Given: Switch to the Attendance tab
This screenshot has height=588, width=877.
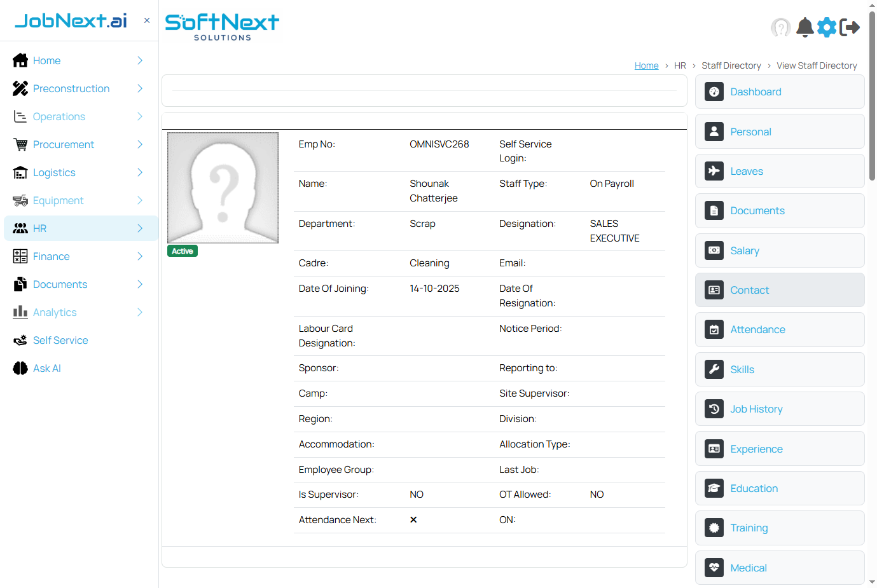Looking at the screenshot, I should (757, 329).
